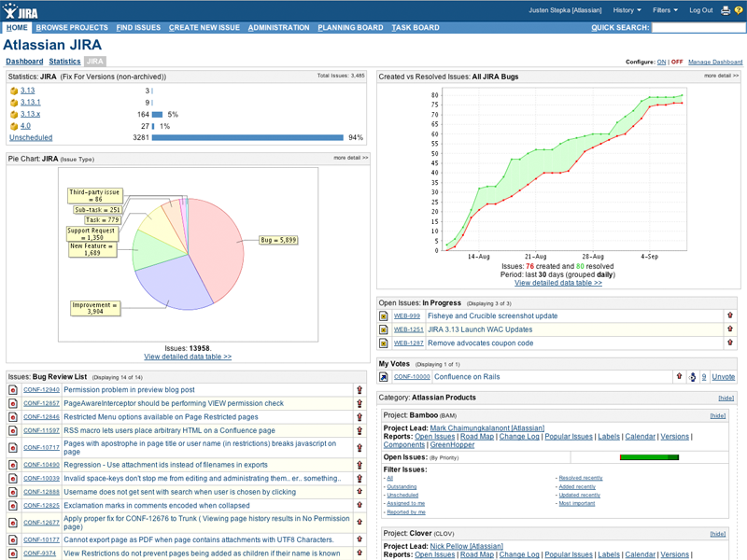Switch to the Statistics dashboard tab
747x560 pixels.
64,62
